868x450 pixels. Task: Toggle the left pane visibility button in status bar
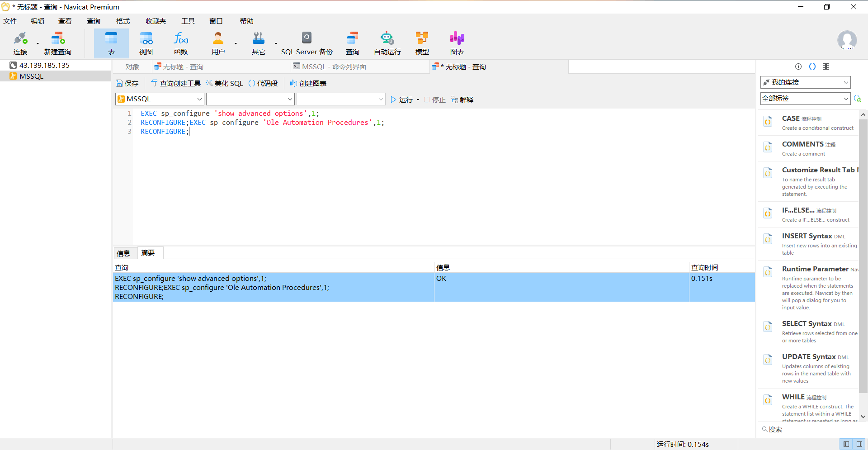[846, 444]
